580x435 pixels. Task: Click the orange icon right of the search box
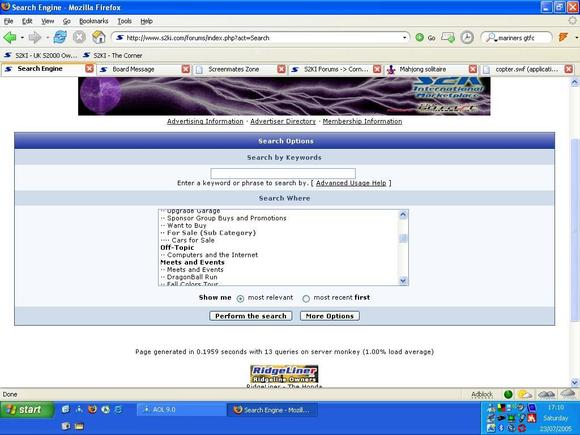pyautogui.click(x=563, y=37)
